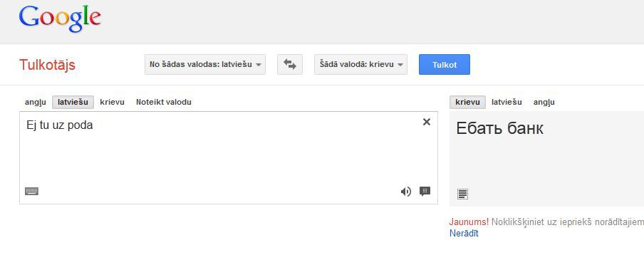Switch target language to angļu tab
Image resolution: width=644 pixels, height=260 pixels.
544,102
